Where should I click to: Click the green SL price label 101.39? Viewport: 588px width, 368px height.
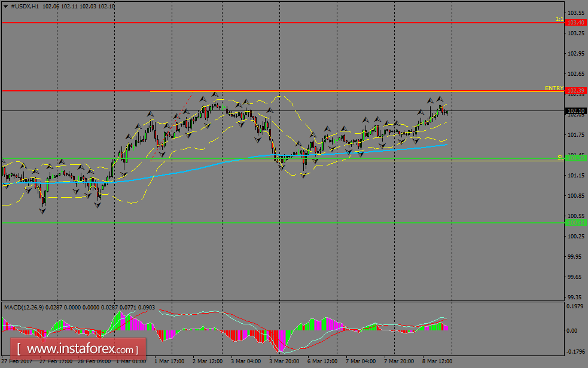point(576,158)
